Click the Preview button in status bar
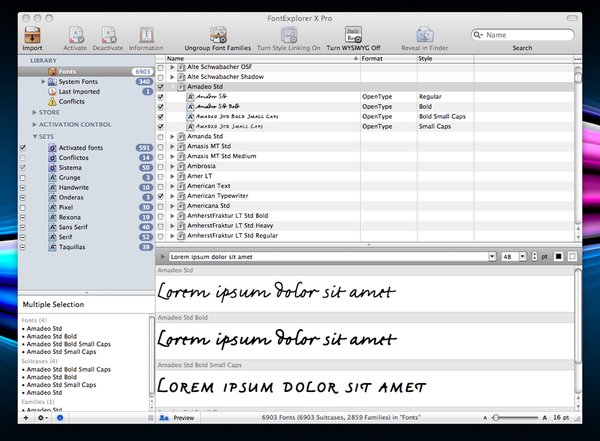Screen dimensions: 600x441 pos(184,418)
